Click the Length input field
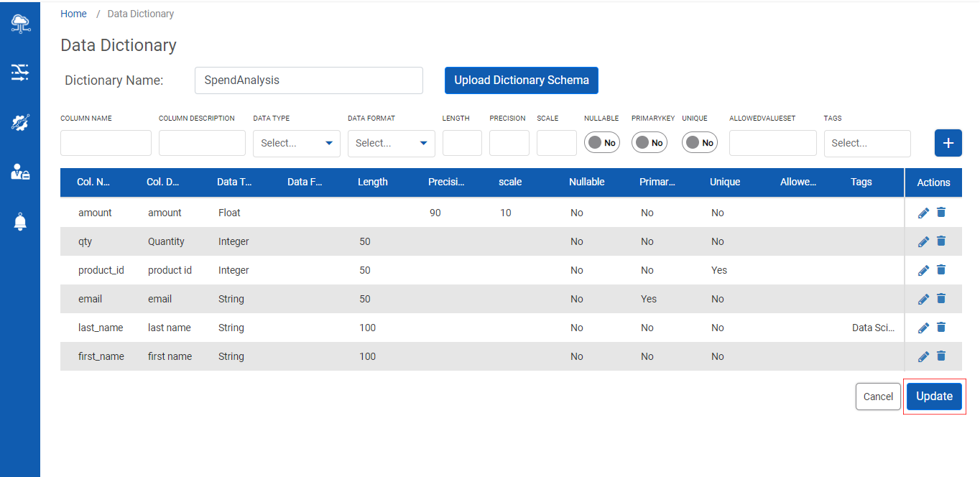 tap(462, 143)
